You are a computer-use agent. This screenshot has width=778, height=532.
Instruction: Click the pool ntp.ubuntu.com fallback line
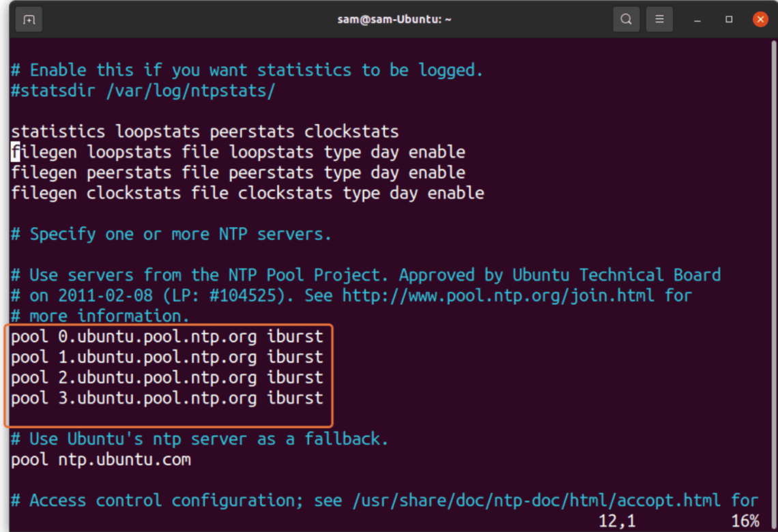[100, 459]
